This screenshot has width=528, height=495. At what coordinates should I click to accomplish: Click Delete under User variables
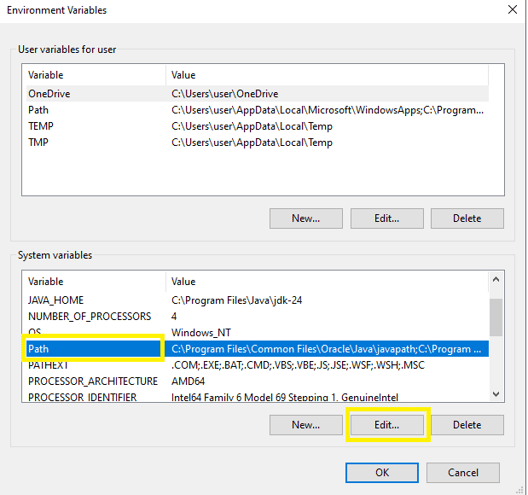click(467, 218)
